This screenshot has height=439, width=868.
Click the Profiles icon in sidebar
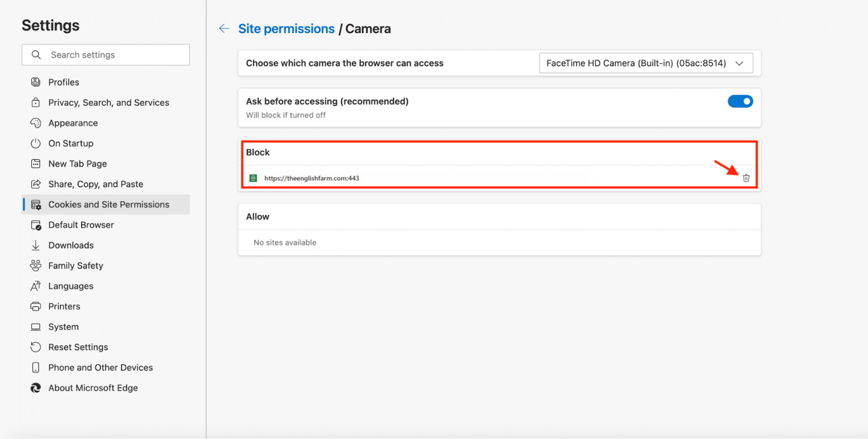pyautogui.click(x=36, y=82)
